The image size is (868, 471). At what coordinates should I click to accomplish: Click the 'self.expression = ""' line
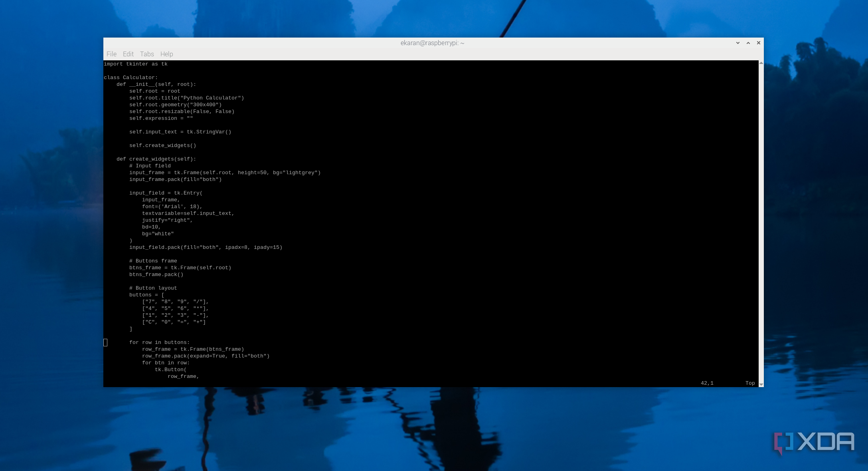click(x=161, y=118)
